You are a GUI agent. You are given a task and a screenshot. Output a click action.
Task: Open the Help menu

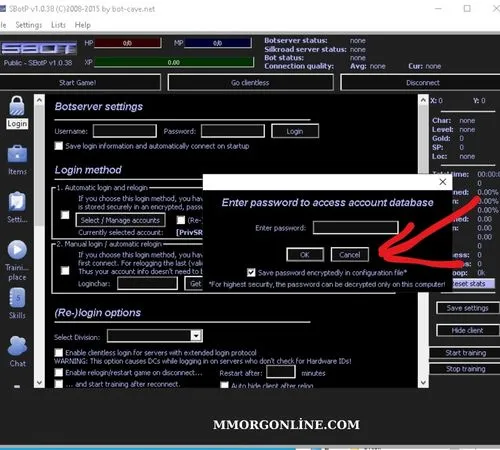point(82,25)
